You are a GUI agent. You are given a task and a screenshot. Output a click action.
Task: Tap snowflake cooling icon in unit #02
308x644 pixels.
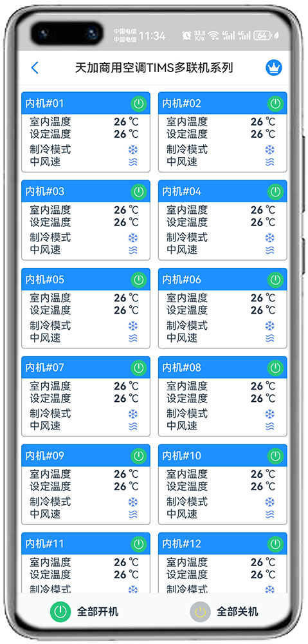tap(269, 149)
